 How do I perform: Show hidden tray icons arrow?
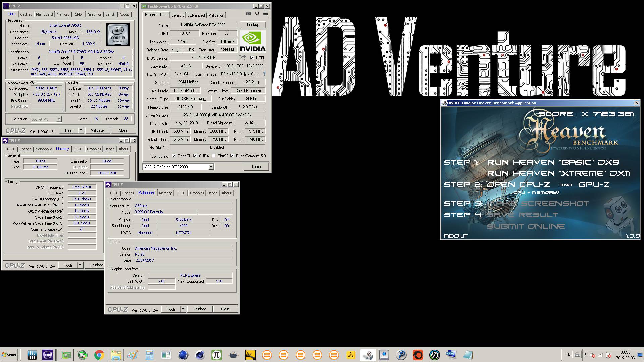coord(585,355)
